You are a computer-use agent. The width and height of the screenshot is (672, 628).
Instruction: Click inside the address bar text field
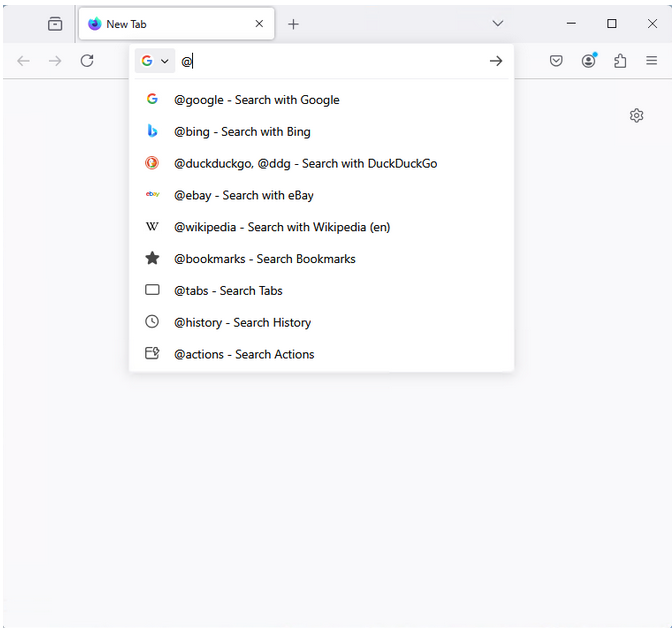click(330, 61)
